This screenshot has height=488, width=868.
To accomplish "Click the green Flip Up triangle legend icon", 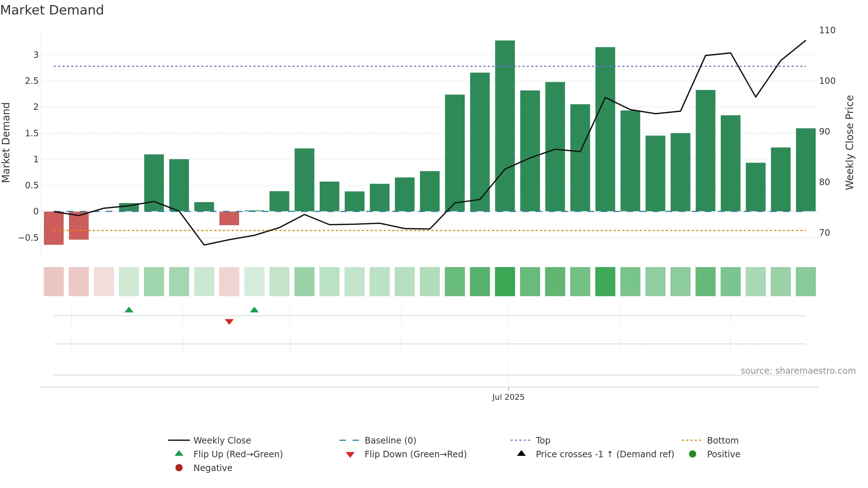I will [179, 453].
